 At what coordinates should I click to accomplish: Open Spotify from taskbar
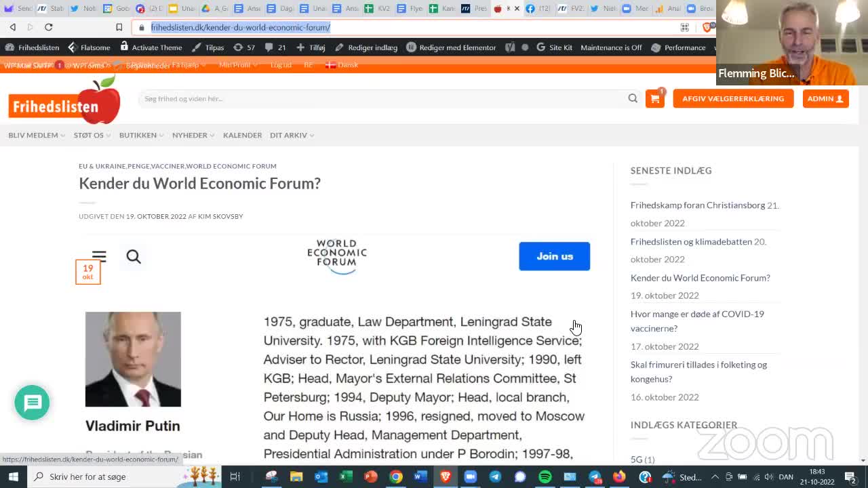click(545, 476)
